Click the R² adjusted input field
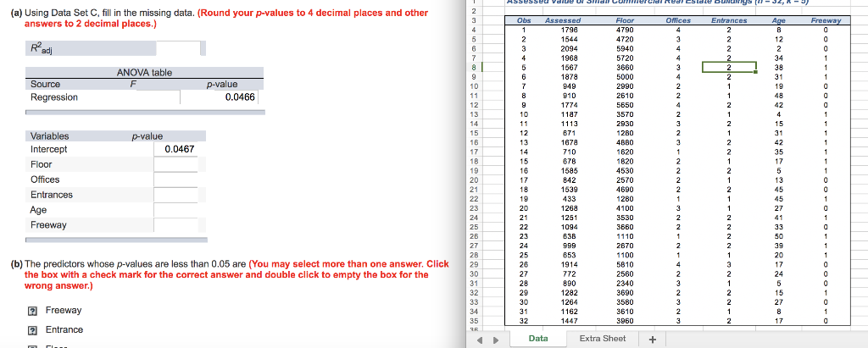 tap(178, 49)
